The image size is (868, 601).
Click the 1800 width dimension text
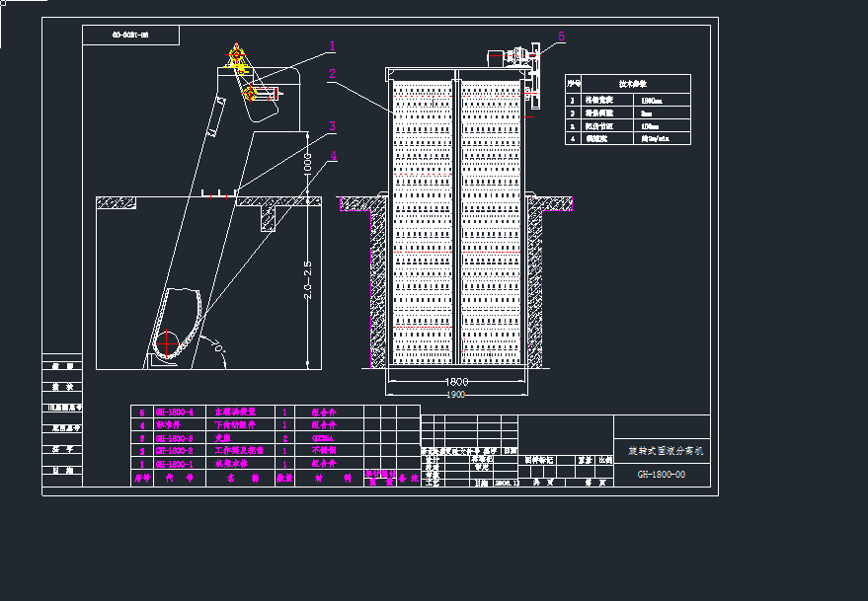point(455,382)
